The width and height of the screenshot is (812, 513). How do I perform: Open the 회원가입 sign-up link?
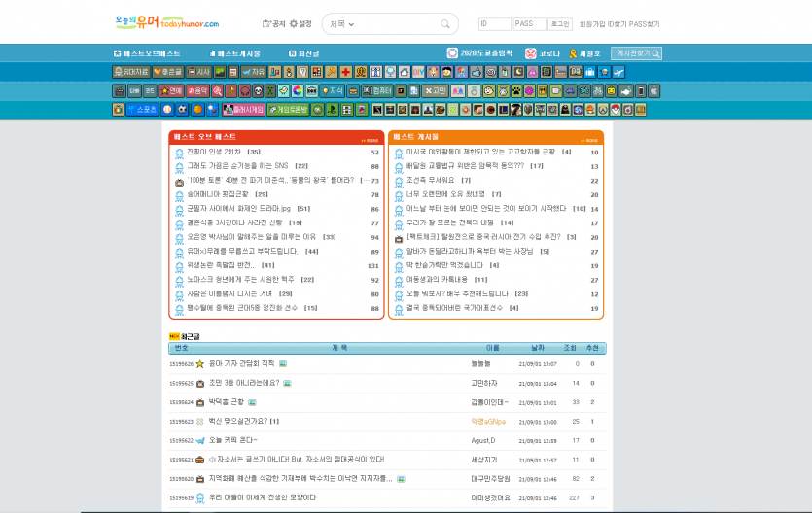(x=590, y=23)
